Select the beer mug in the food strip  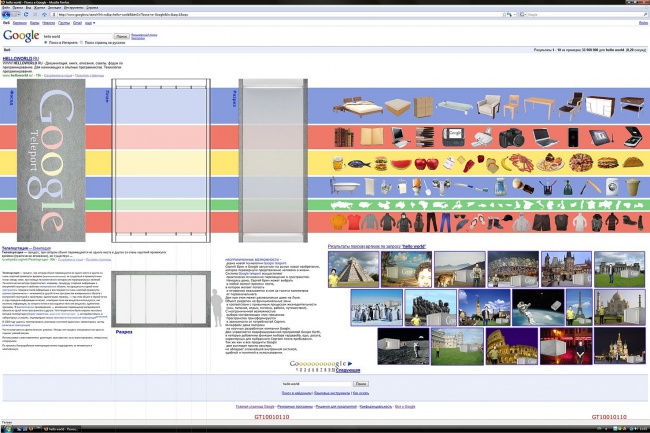(x=338, y=164)
